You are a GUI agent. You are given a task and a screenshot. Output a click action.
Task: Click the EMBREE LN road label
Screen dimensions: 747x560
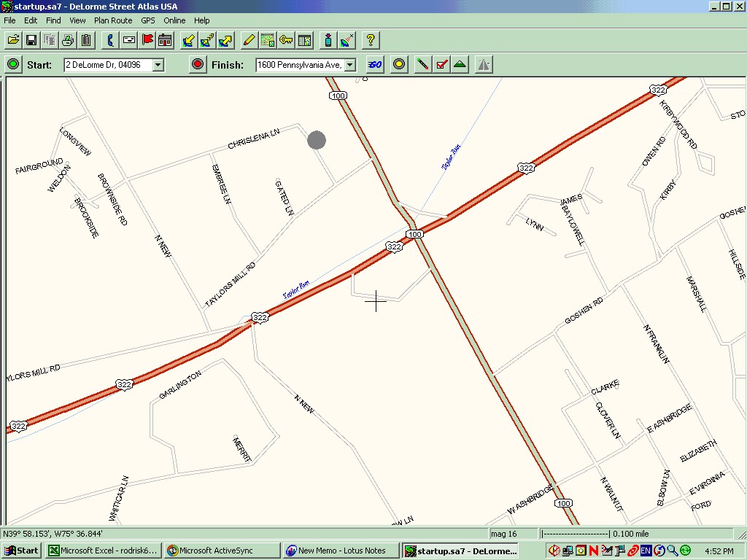pyautogui.click(x=221, y=184)
